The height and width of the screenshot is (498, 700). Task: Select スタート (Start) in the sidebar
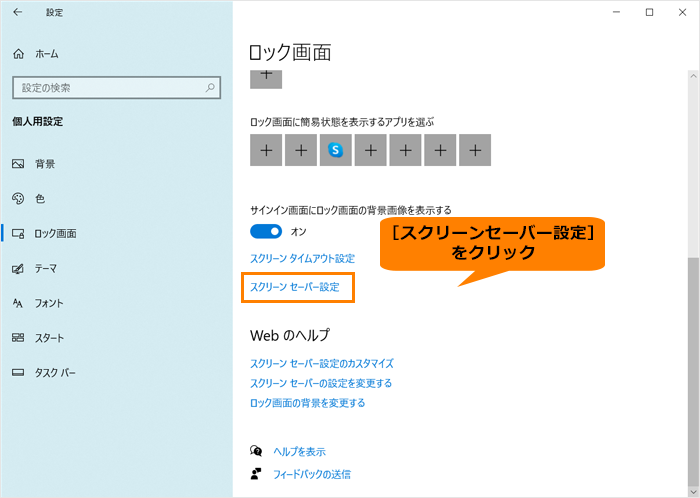[x=49, y=338]
